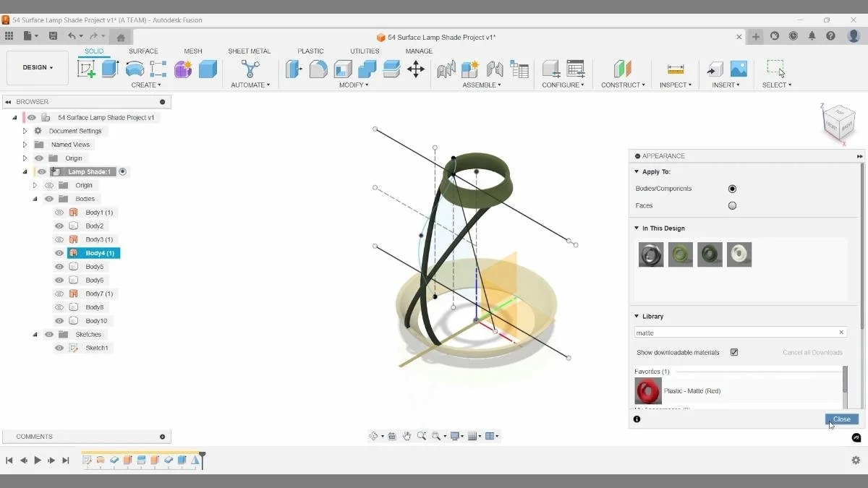Switch to the Surface ribbon tab
Image resolution: width=868 pixels, height=488 pixels.
coord(143,51)
